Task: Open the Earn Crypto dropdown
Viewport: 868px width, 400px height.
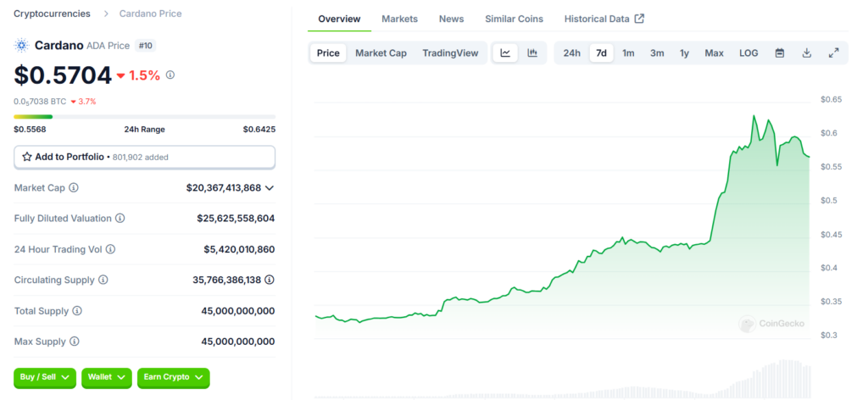Action: click(x=174, y=377)
